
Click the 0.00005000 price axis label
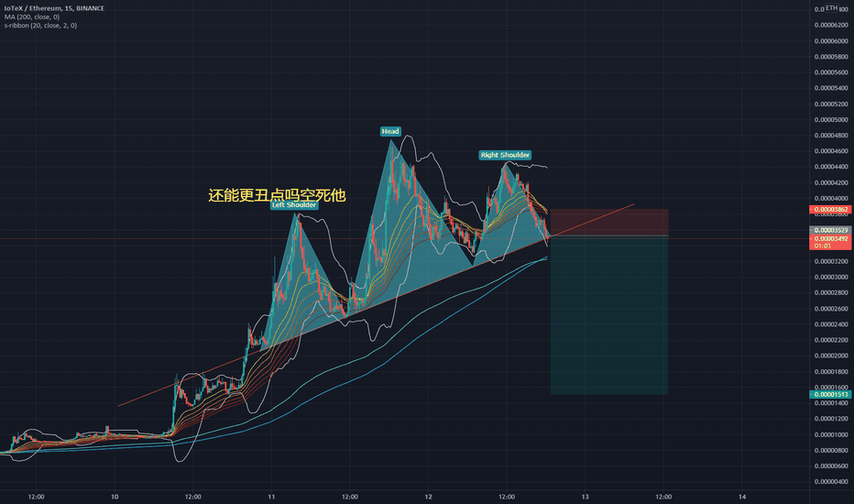click(831, 120)
